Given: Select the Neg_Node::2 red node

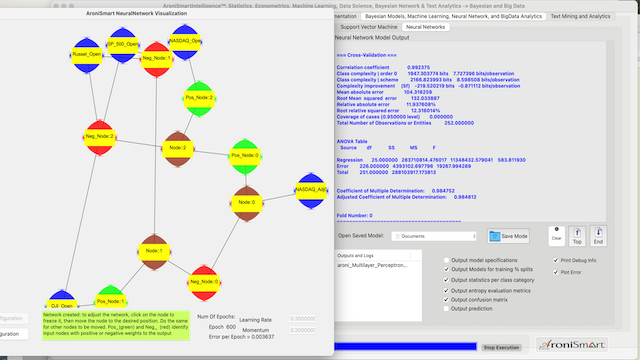Looking at the screenshot, I should click(x=100, y=137).
